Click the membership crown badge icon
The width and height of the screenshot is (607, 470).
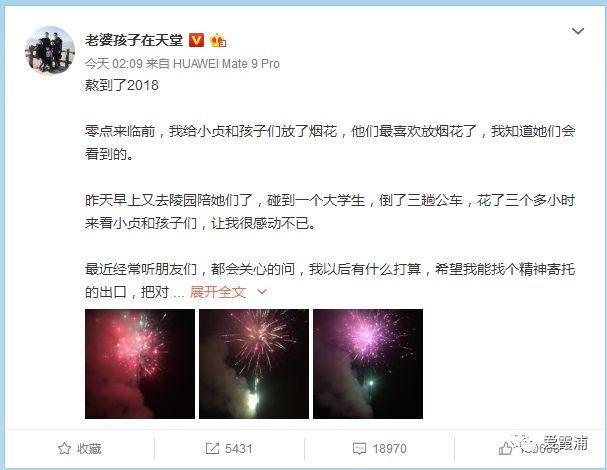(x=218, y=40)
